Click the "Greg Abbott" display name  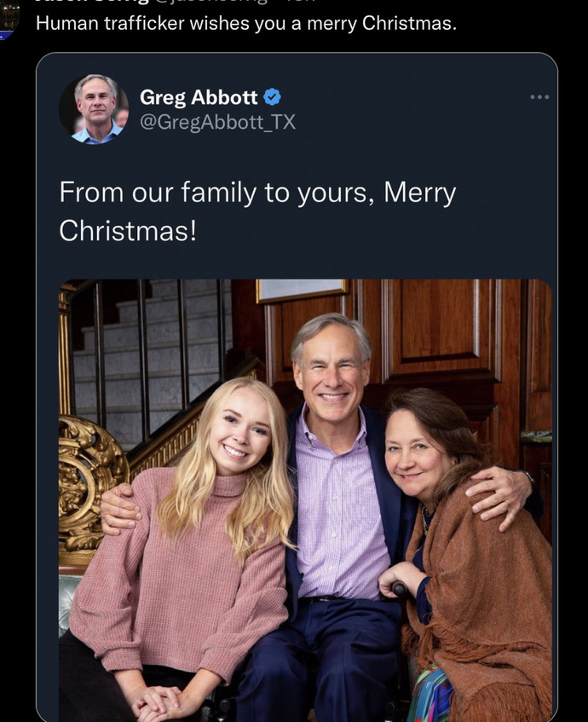(199, 96)
